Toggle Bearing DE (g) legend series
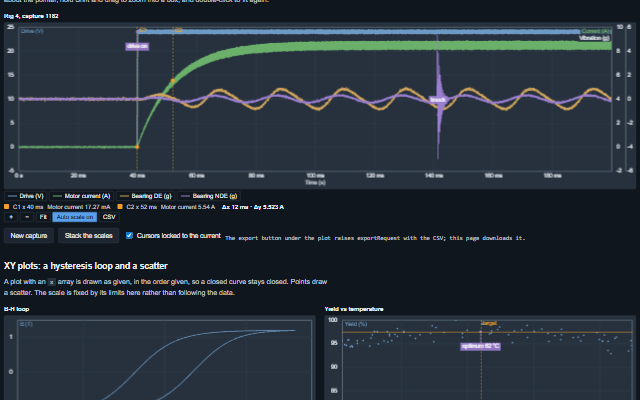640x400 pixels. point(146,196)
